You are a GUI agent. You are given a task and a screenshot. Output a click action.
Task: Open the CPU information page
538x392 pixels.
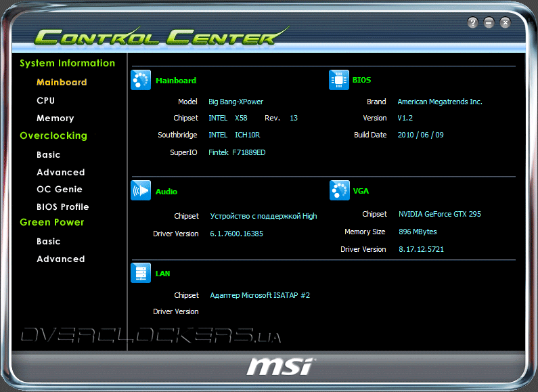point(45,100)
